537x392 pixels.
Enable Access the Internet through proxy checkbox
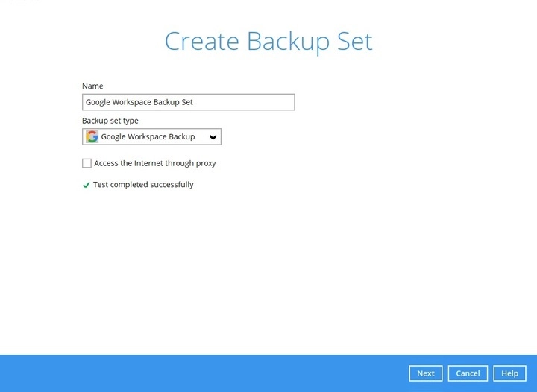87,163
